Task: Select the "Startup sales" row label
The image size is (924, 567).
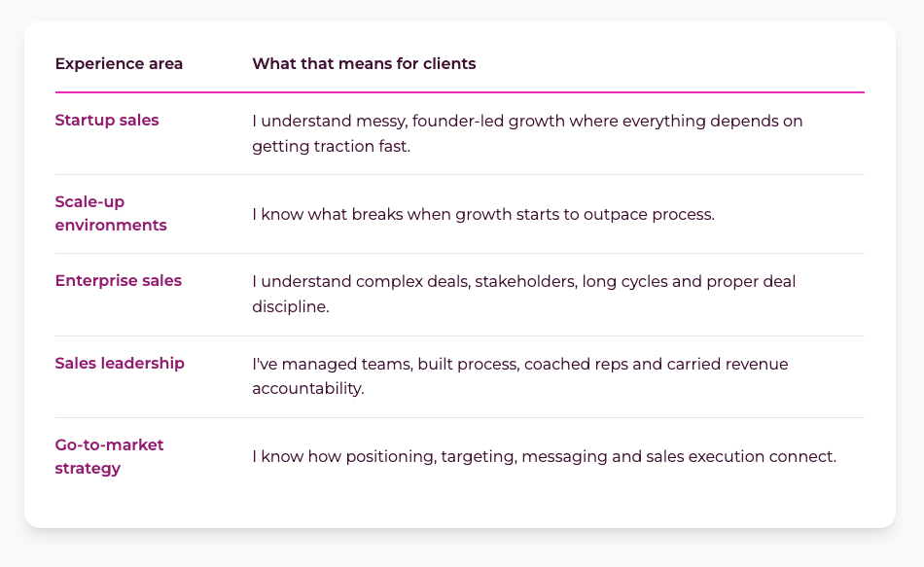Action: click(107, 121)
